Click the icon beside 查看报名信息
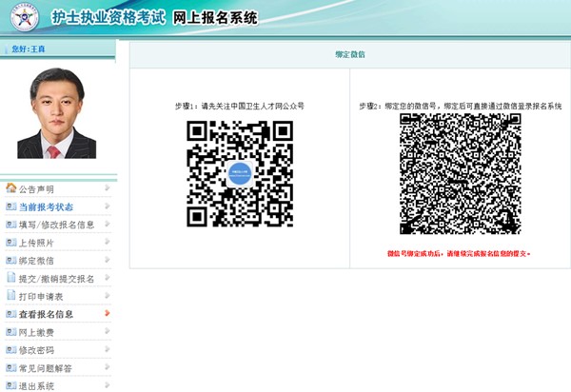571x392 pixels. (10, 314)
